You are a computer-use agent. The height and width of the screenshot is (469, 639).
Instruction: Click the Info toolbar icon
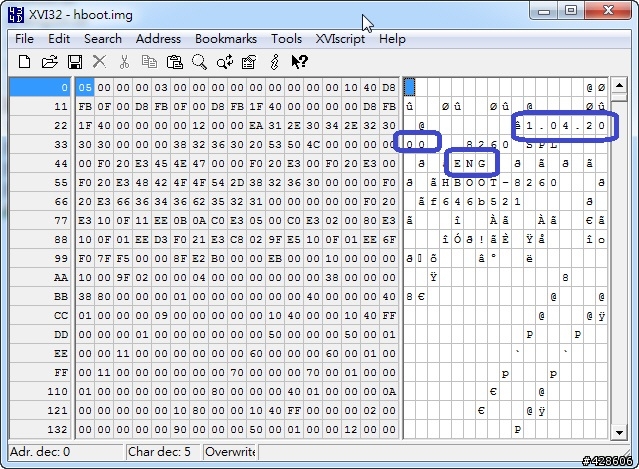click(x=274, y=62)
